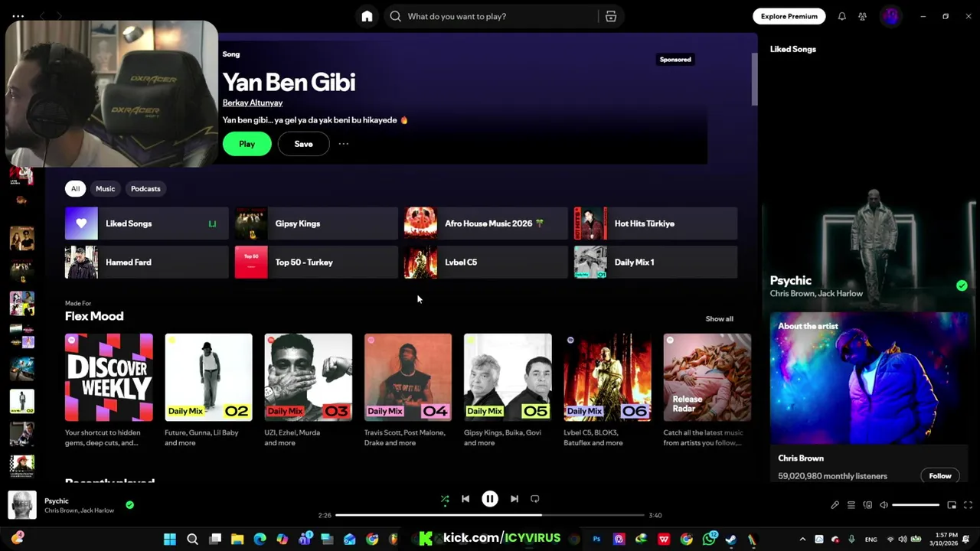
Task: Open the Afro House Music 2026 tile
Action: click(486, 223)
